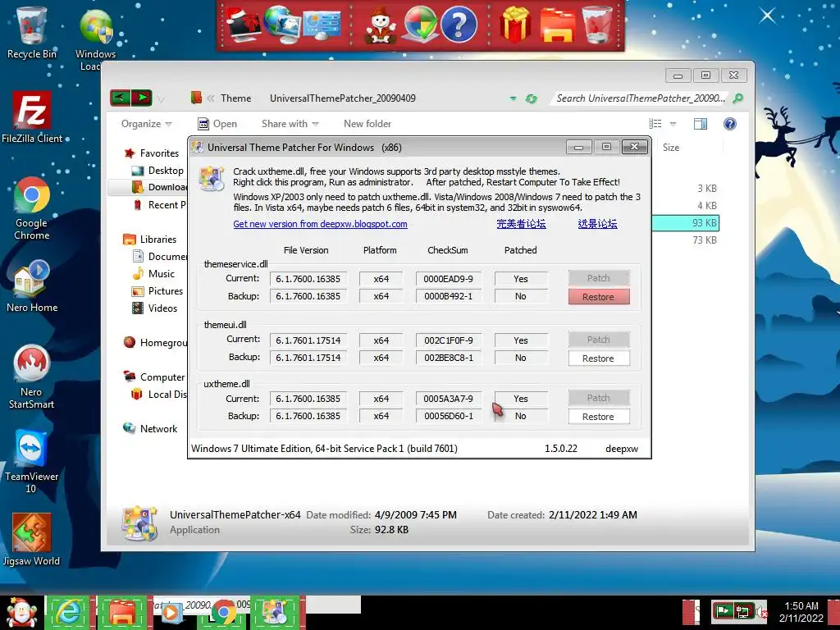Click the Explorer search input field
Image resolution: width=840 pixels, height=630 pixels.
(x=641, y=98)
